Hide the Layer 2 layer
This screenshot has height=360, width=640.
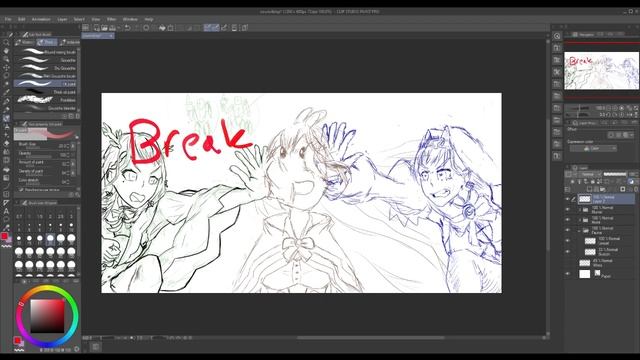567,199
